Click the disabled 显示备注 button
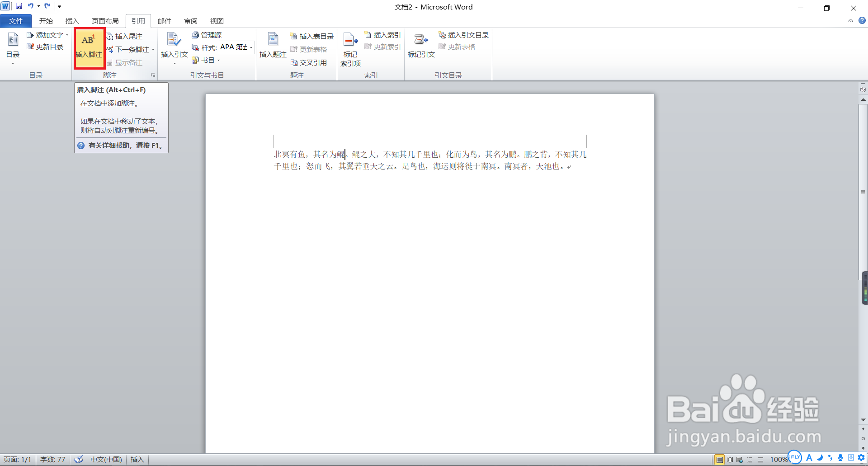 [125, 62]
